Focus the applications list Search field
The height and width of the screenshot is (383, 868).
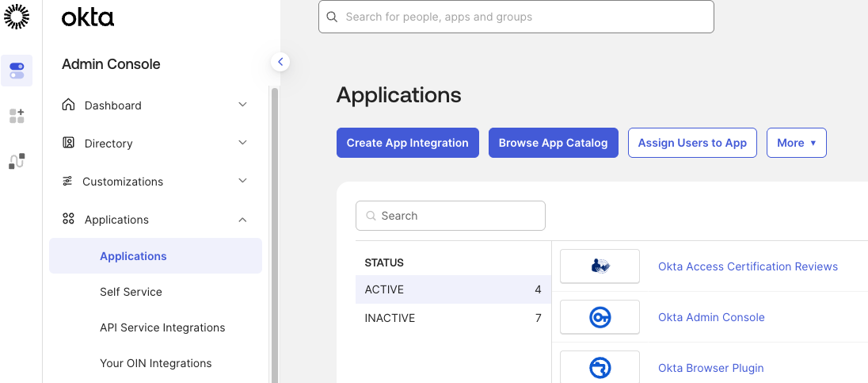[450, 216]
